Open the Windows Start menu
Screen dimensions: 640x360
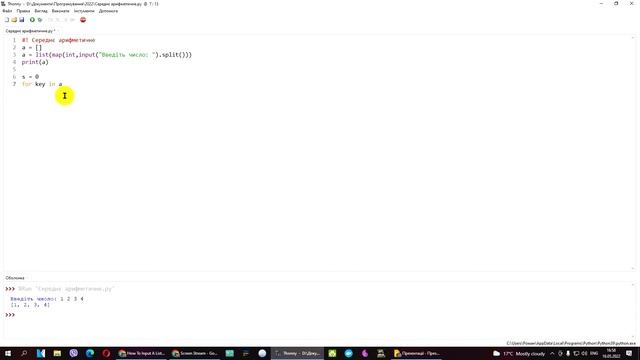tap(8, 353)
